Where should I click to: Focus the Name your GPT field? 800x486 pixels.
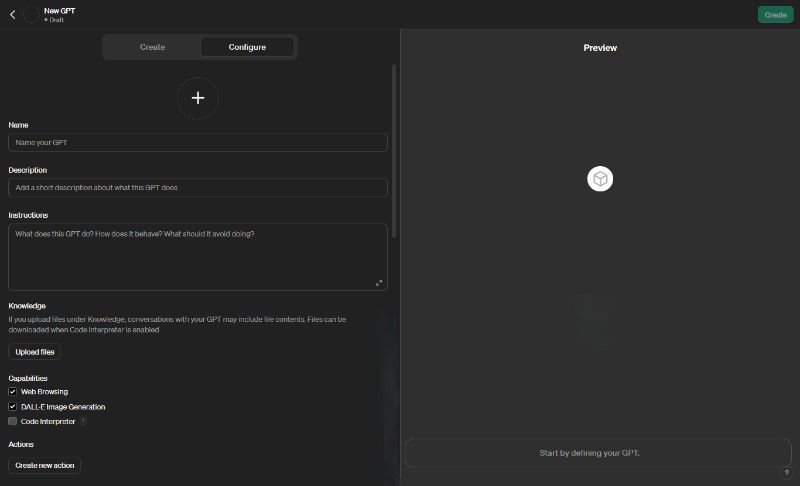[198, 142]
